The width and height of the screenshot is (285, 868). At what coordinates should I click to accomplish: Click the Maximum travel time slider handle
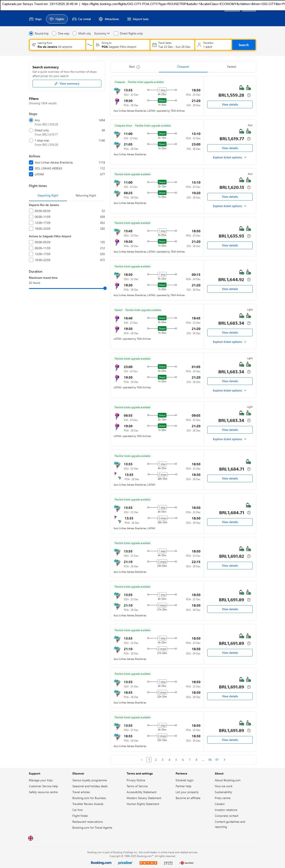tap(105, 288)
